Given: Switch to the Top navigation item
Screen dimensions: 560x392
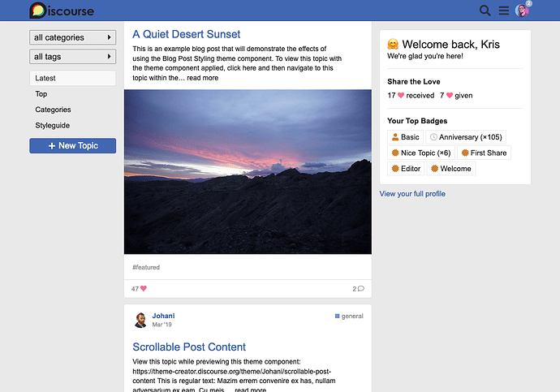Looking at the screenshot, I should pos(41,94).
